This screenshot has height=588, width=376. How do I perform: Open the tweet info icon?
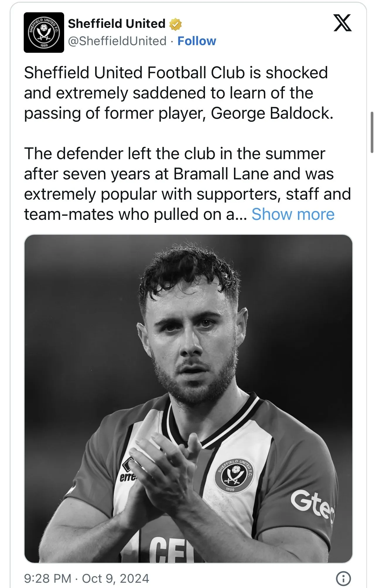[x=343, y=578]
